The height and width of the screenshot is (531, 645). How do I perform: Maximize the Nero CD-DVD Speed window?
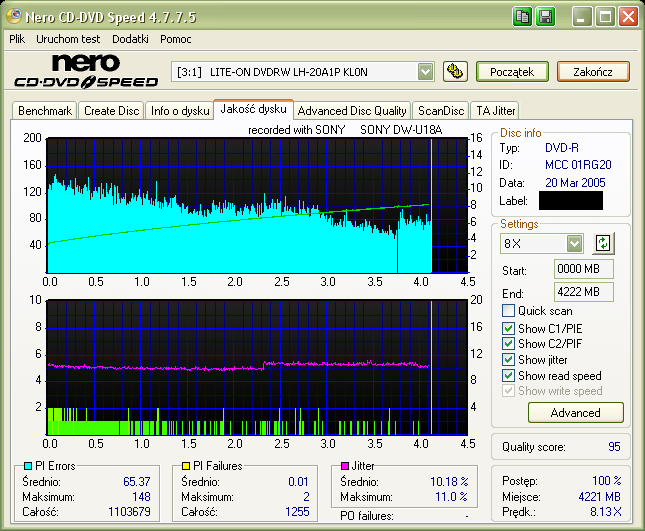click(x=605, y=17)
